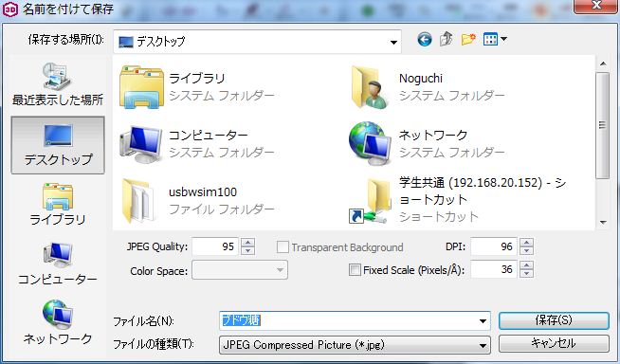This screenshot has width=620, height=364.
Task: Click the Fixed Scale value field
Action: pos(494,269)
